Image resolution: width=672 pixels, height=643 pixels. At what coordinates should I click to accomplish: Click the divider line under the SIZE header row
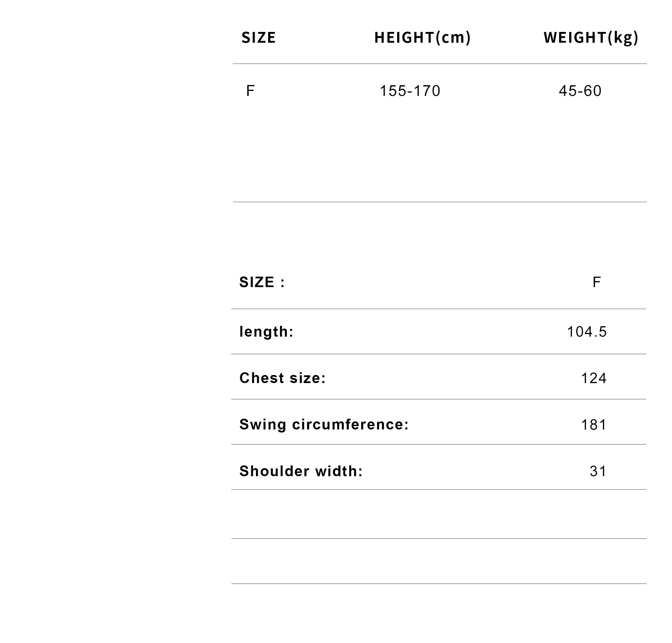(x=439, y=64)
